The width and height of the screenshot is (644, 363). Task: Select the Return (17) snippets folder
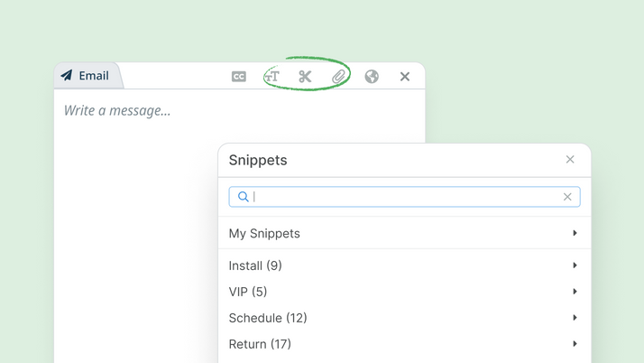404,344
